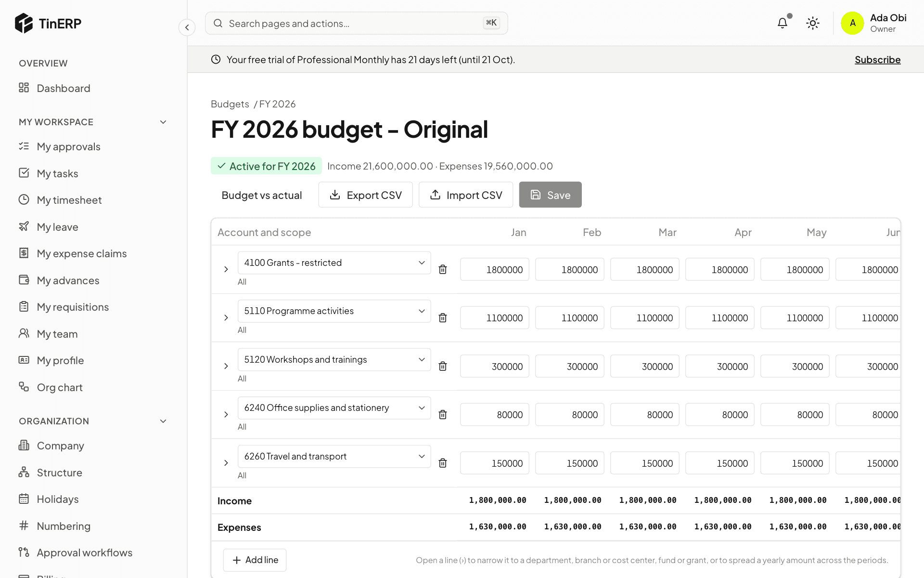Delete the 5120 Workshops and trainings line

click(x=443, y=366)
